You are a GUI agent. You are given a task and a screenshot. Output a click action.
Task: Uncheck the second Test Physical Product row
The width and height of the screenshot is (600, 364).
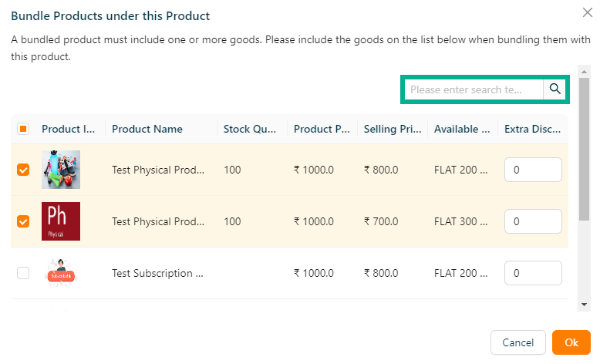tap(23, 221)
